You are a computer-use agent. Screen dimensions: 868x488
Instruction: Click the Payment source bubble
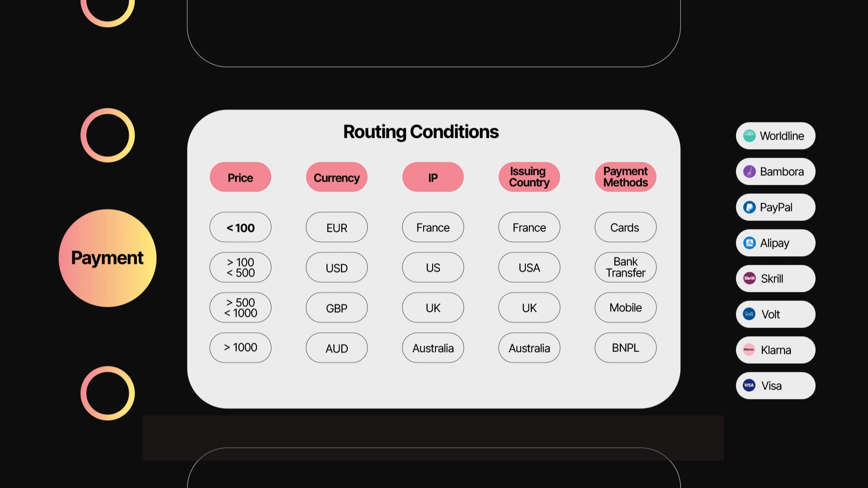pos(107,258)
